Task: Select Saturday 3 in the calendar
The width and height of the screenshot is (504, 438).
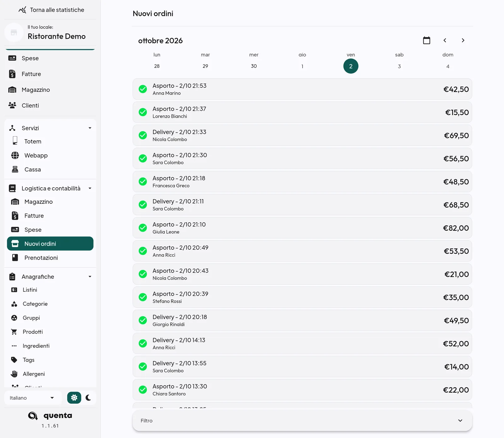Action: click(399, 66)
